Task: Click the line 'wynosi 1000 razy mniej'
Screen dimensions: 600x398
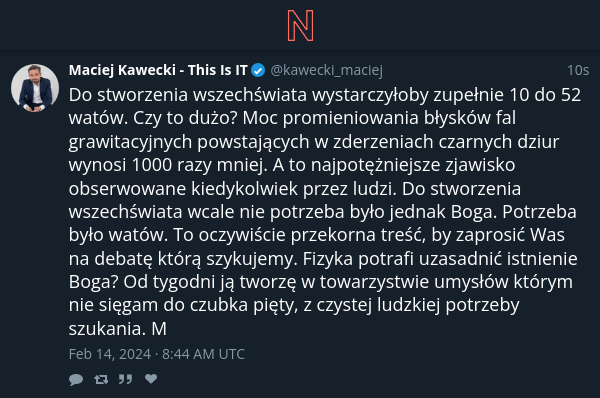Action: [x=167, y=165]
